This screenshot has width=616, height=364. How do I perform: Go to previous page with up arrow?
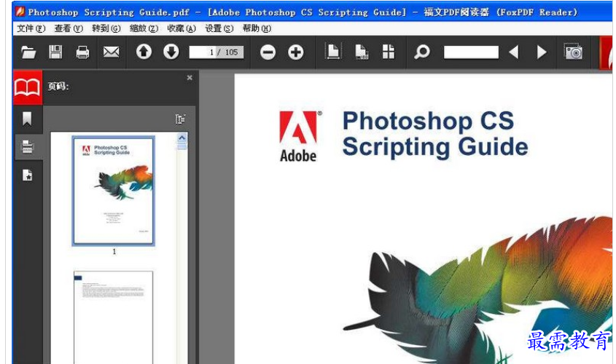pyautogui.click(x=144, y=52)
